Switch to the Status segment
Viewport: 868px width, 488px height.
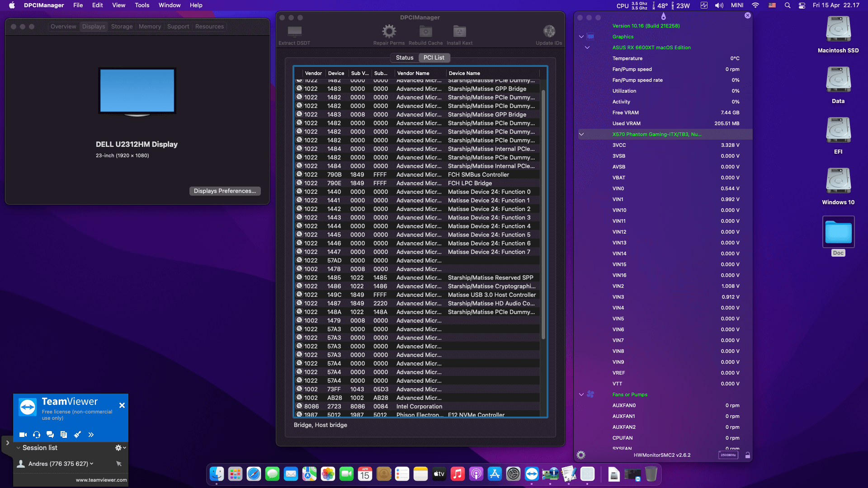pos(405,58)
